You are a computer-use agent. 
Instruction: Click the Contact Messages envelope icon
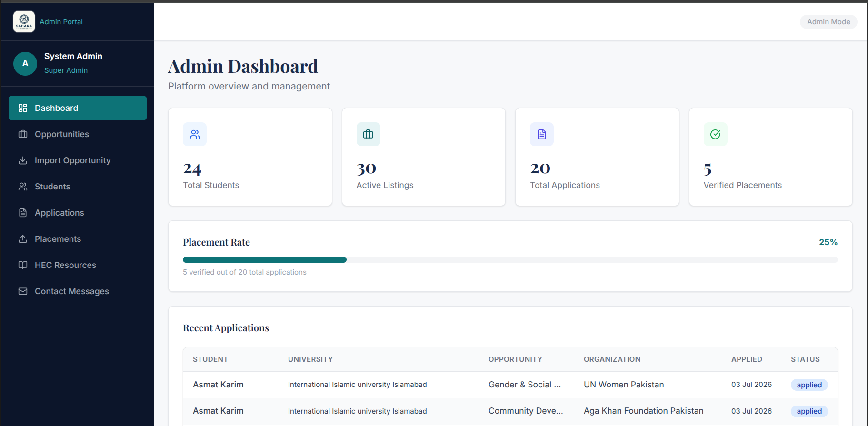tap(23, 291)
